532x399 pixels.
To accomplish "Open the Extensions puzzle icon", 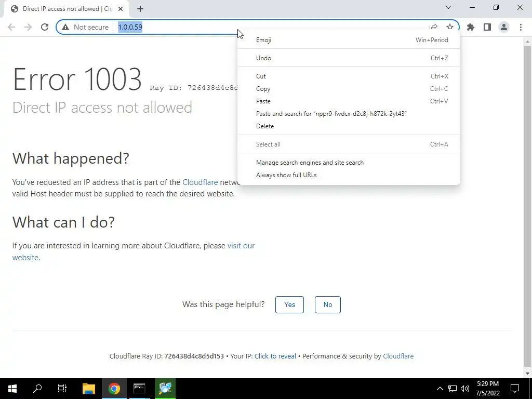I will pyautogui.click(x=471, y=27).
